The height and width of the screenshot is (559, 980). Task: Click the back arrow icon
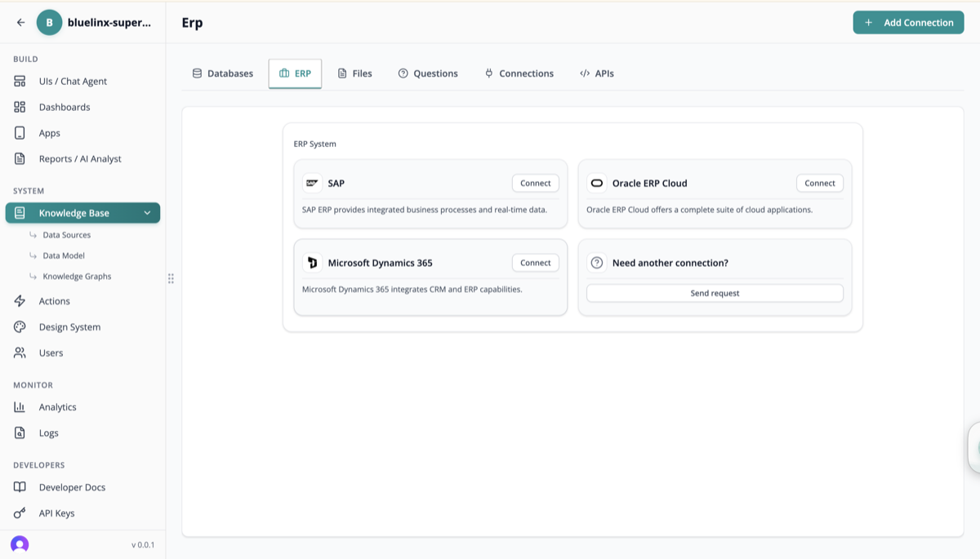coord(20,23)
